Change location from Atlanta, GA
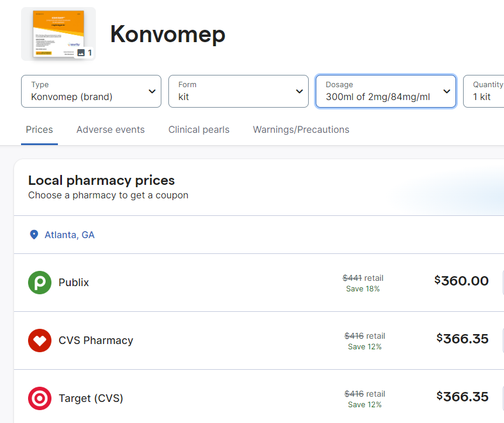The width and height of the screenshot is (504, 423). (x=70, y=235)
